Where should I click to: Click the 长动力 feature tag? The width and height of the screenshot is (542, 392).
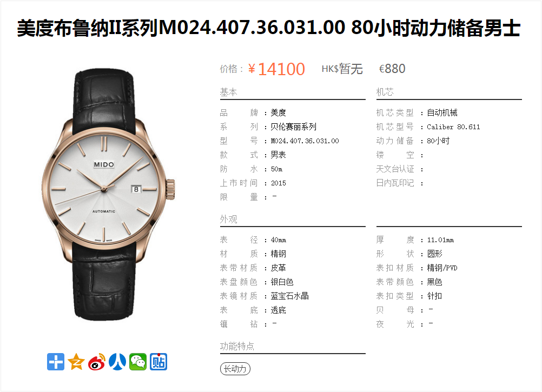235,369
